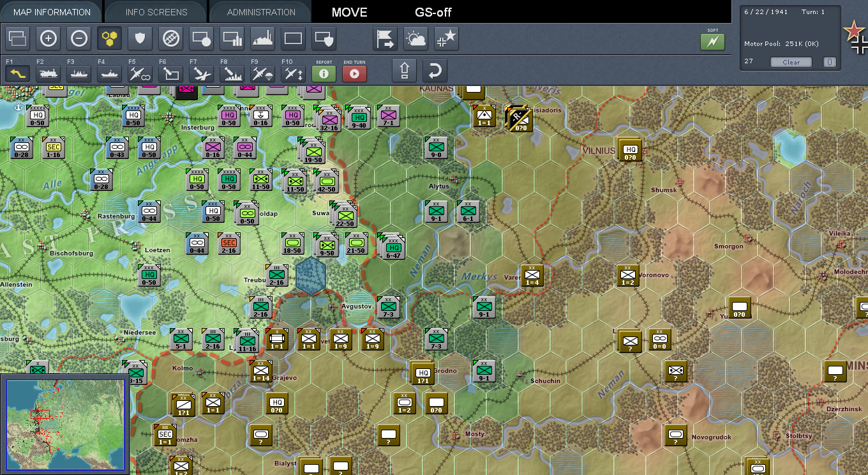Select the Soviet unit counter labeled 1=14
The height and width of the screenshot is (475, 868).
point(260,371)
